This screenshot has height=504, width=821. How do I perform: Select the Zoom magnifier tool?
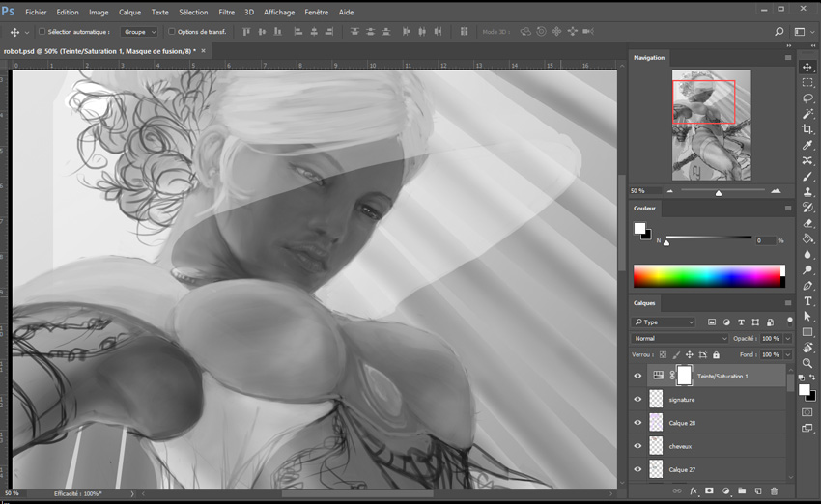pyautogui.click(x=807, y=363)
